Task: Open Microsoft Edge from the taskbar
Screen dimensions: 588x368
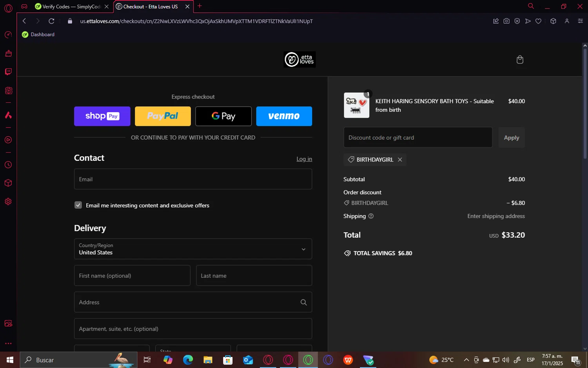Action: click(188, 360)
